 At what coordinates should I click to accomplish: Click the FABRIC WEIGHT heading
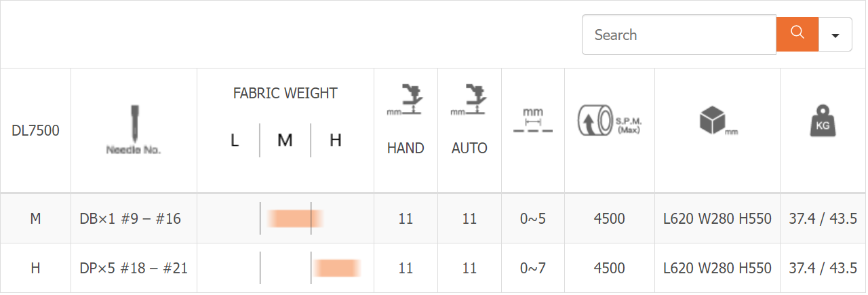[285, 94]
